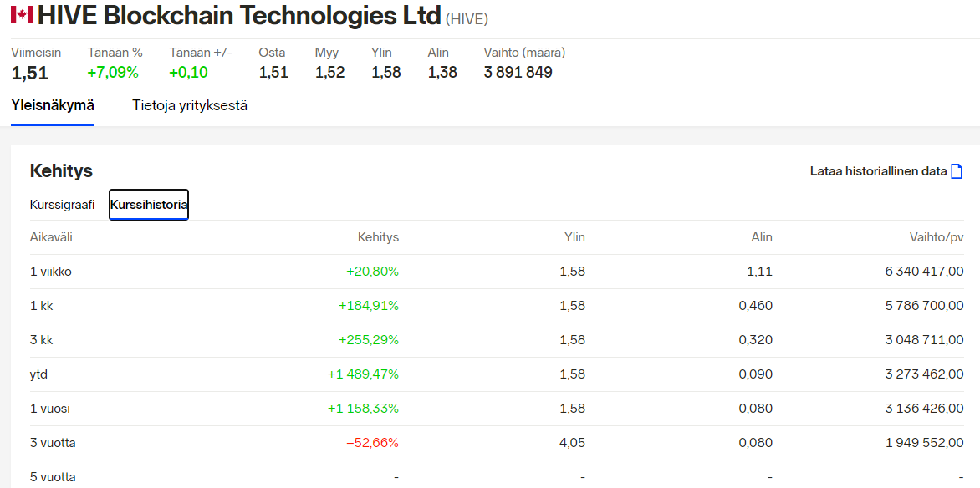
Task: Click the download file icon
Action: 957,171
